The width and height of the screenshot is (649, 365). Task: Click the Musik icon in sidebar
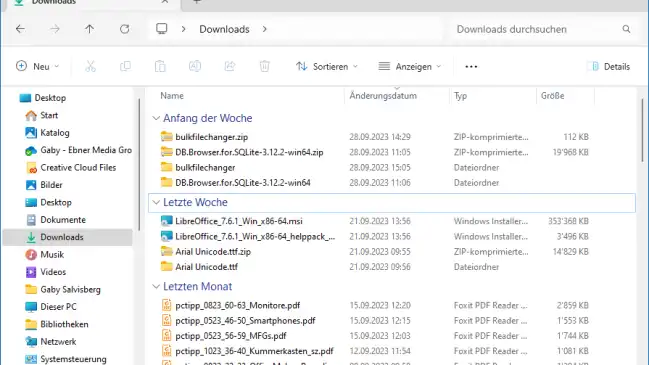(31, 255)
